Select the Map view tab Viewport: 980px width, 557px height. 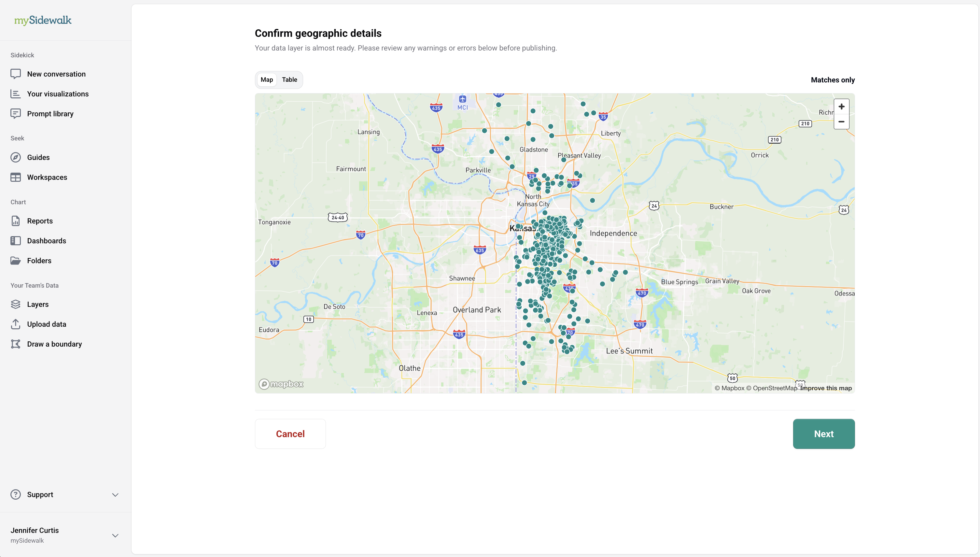pos(267,79)
